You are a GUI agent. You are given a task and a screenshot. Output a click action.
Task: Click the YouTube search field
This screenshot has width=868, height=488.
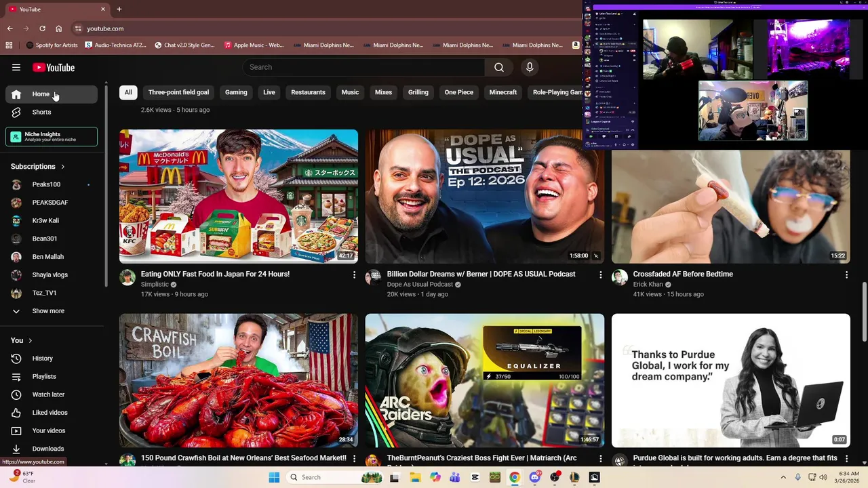[363, 67]
